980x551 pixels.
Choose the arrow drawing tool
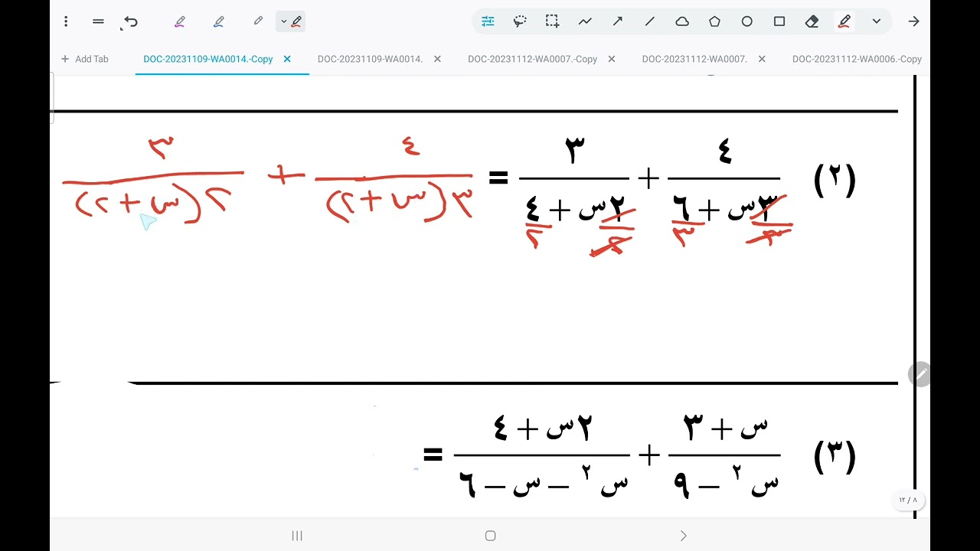point(617,21)
